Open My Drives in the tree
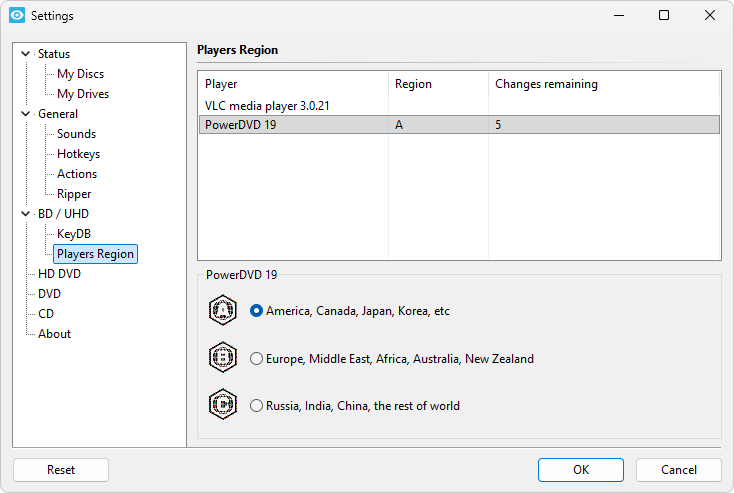 click(83, 94)
